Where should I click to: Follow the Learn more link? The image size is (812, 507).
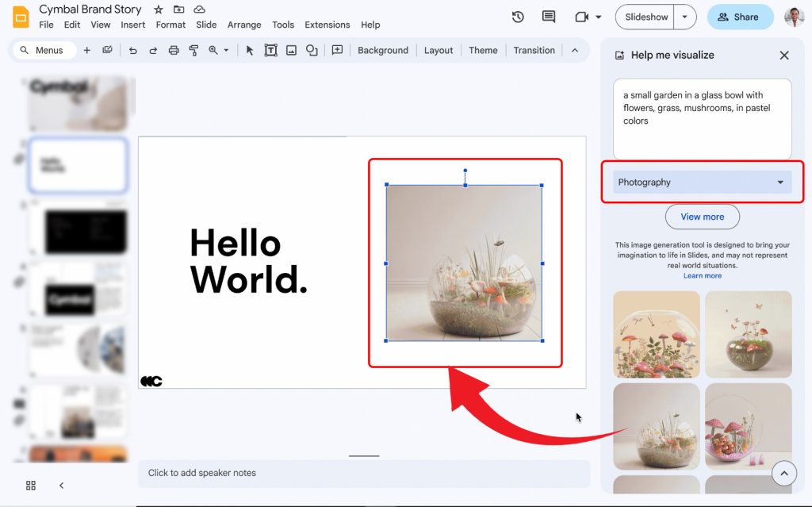pos(702,276)
